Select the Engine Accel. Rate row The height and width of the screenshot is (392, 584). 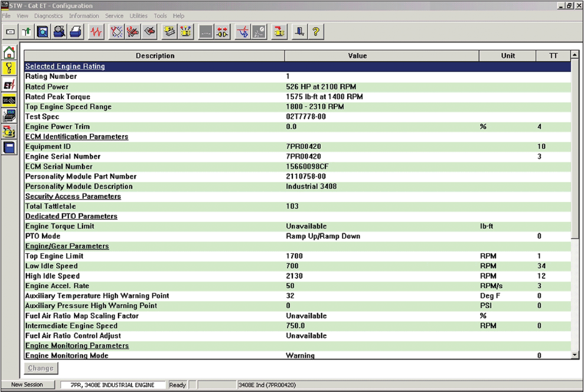pyautogui.click(x=297, y=286)
